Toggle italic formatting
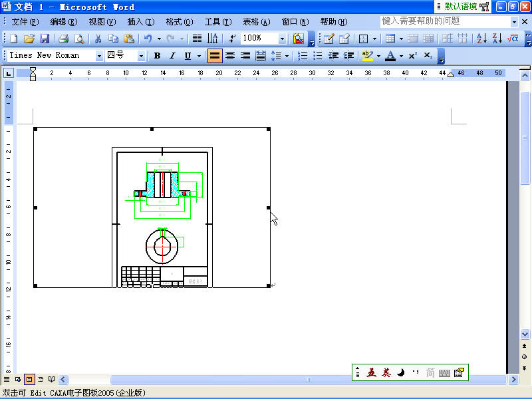532x399 pixels. (x=172, y=56)
